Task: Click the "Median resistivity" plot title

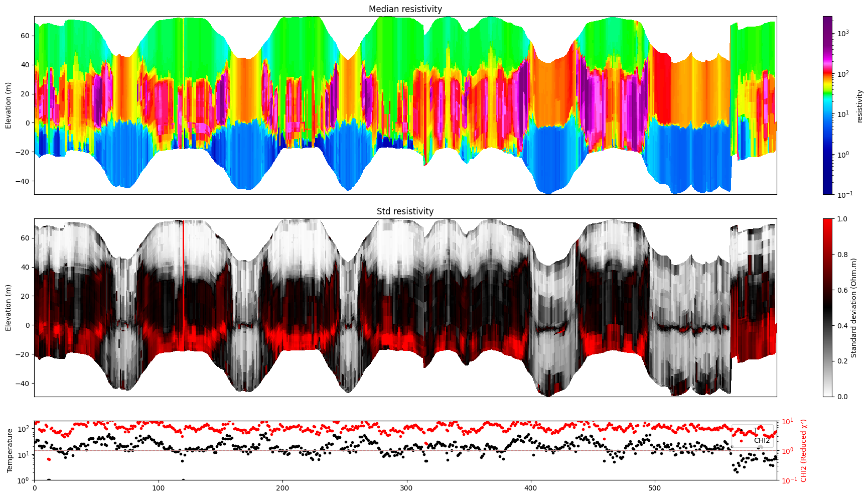Action: click(x=405, y=9)
